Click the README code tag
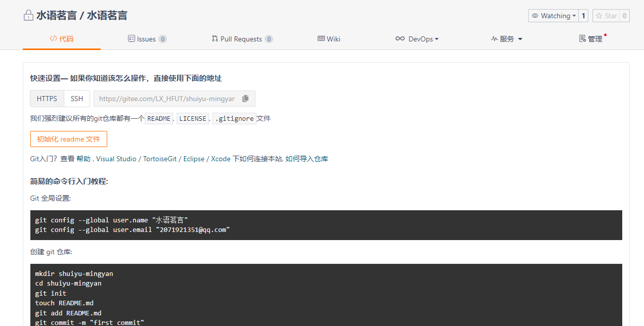Screen dimensions: 644x326 point(159,119)
